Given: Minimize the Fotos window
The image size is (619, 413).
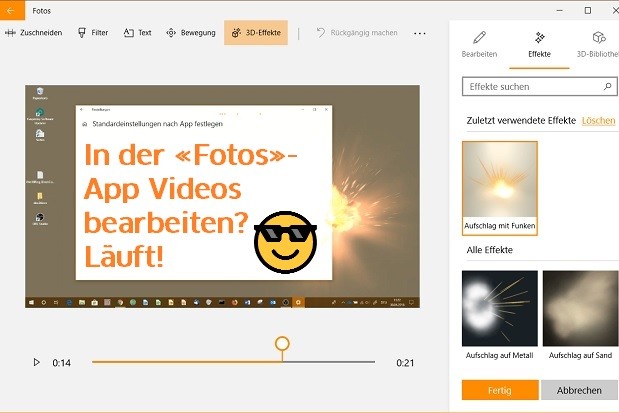Looking at the screenshot, I should (559, 11).
